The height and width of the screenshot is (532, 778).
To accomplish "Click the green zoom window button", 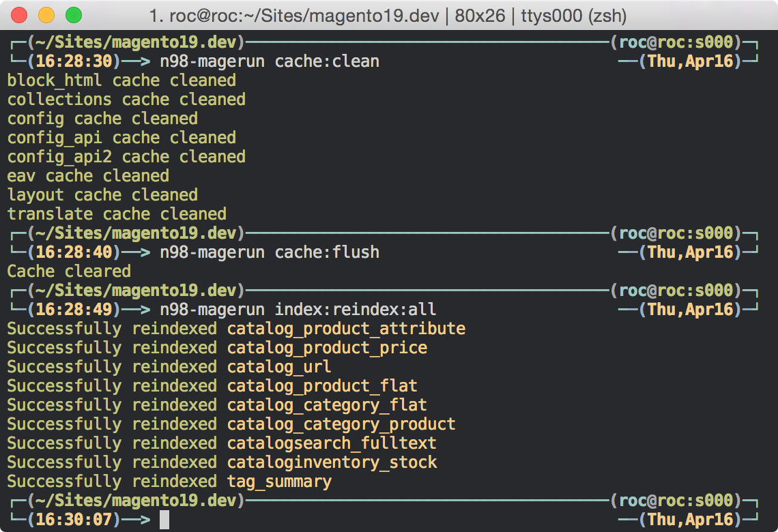I will click(x=74, y=15).
